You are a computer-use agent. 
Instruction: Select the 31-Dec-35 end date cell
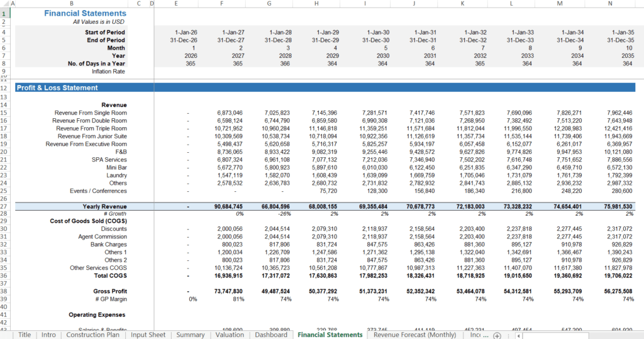[621, 40]
